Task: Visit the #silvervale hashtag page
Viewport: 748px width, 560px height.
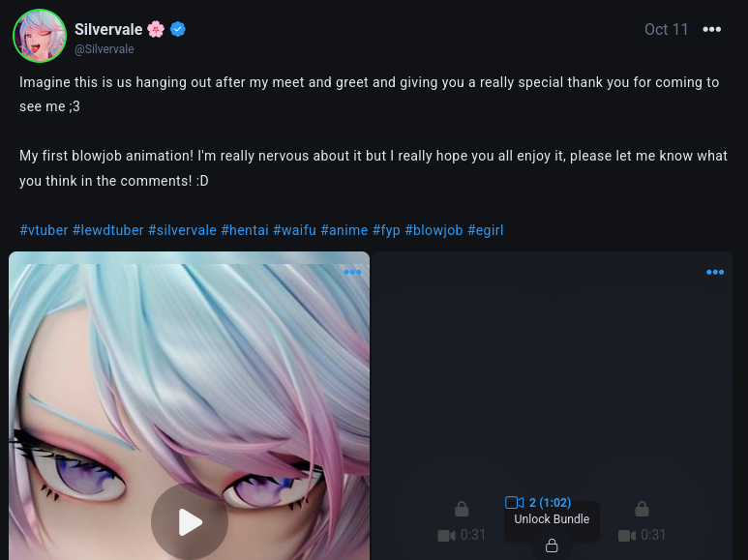Action: (182, 230)
